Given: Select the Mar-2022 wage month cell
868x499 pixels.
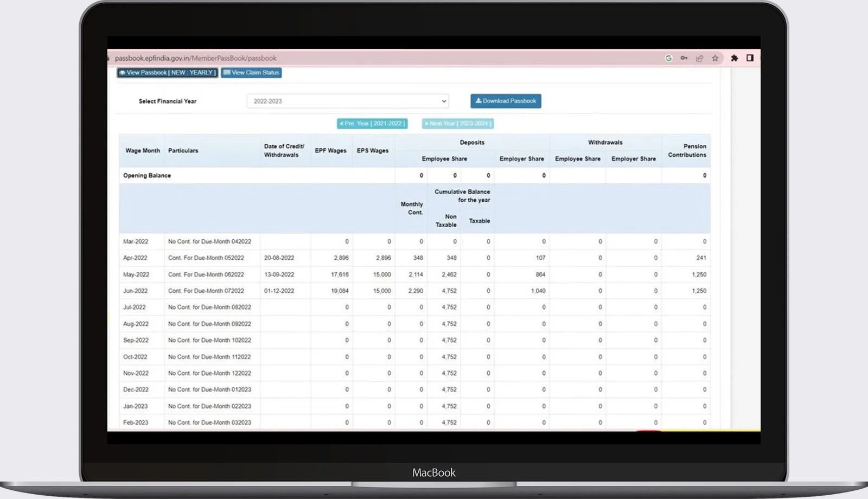Looking at the screenshot, I should point(136,242).
